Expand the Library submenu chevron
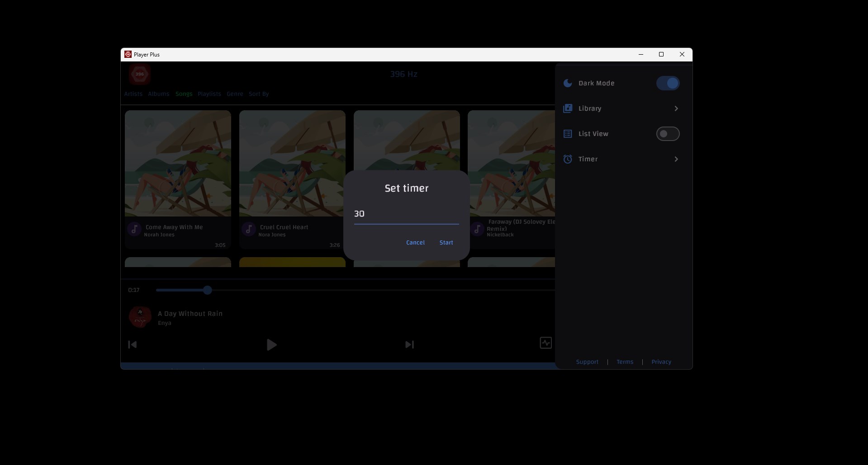Viewport: 868px width, 465px height. click(676, 108)
